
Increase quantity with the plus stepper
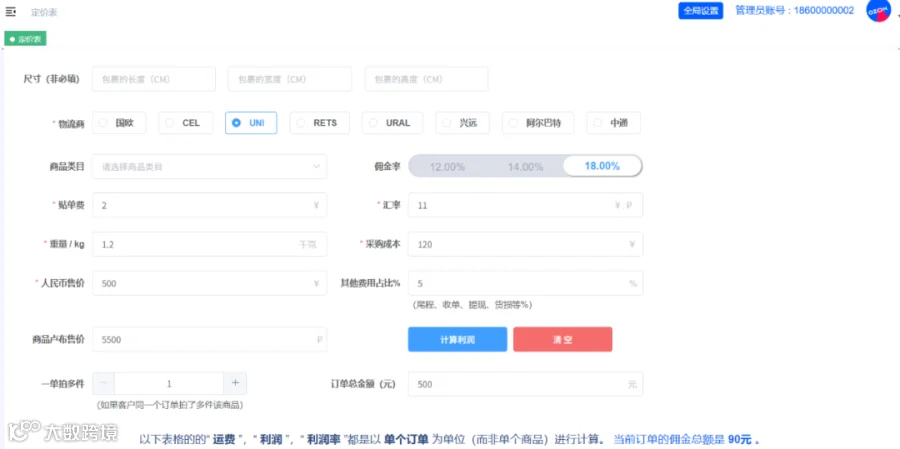235,383
